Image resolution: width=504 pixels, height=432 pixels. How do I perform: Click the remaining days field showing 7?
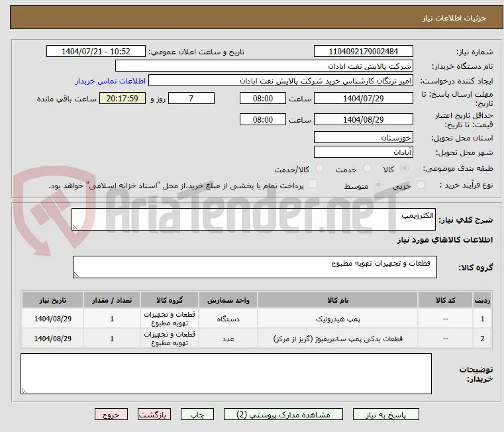pyautogui.click(x=191, y=99)
